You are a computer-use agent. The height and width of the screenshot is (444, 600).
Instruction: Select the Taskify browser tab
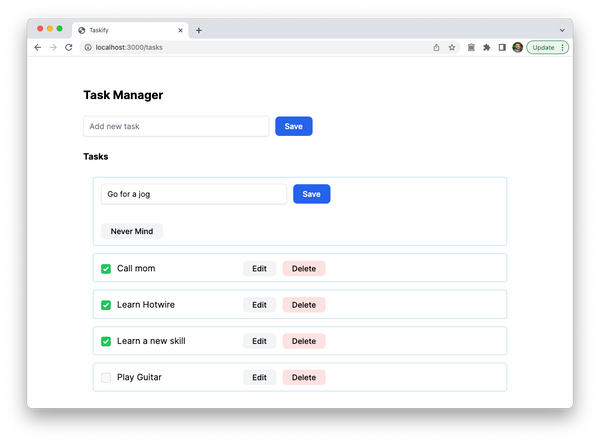point(130,30)
